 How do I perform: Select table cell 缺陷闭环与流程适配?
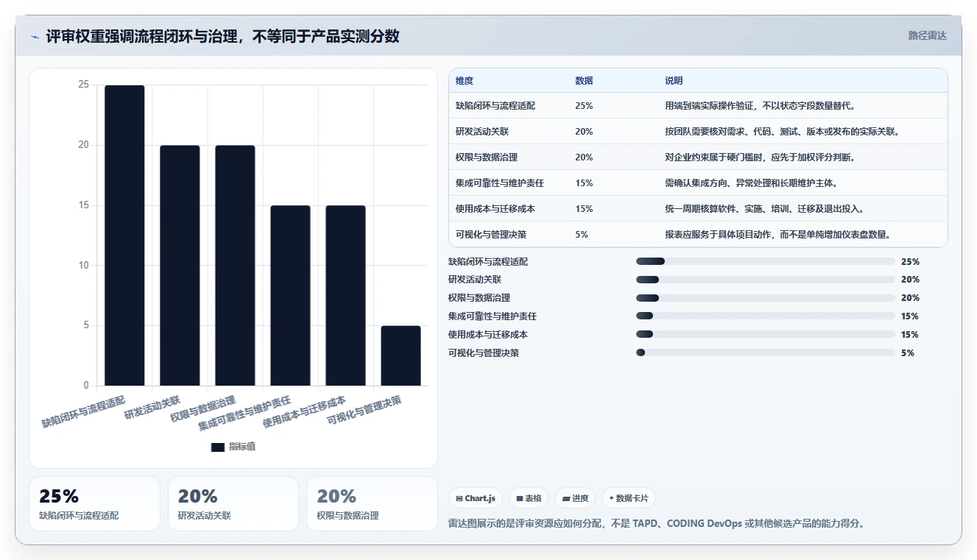click(495, 106)
